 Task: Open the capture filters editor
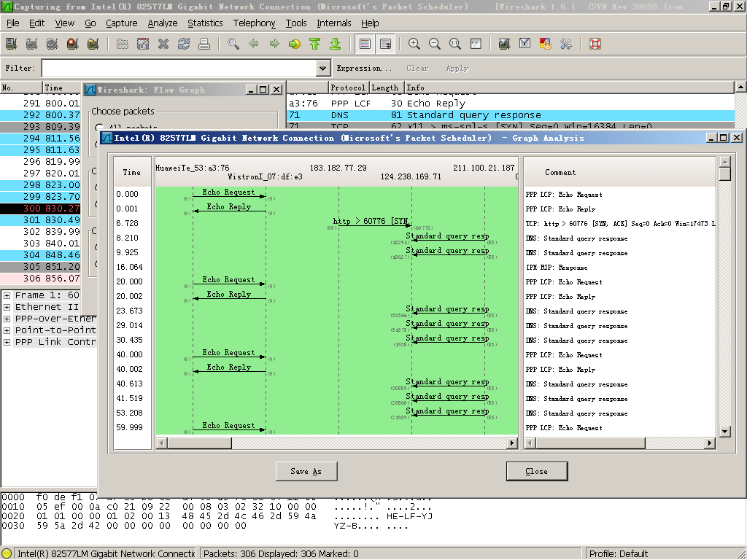505,44
